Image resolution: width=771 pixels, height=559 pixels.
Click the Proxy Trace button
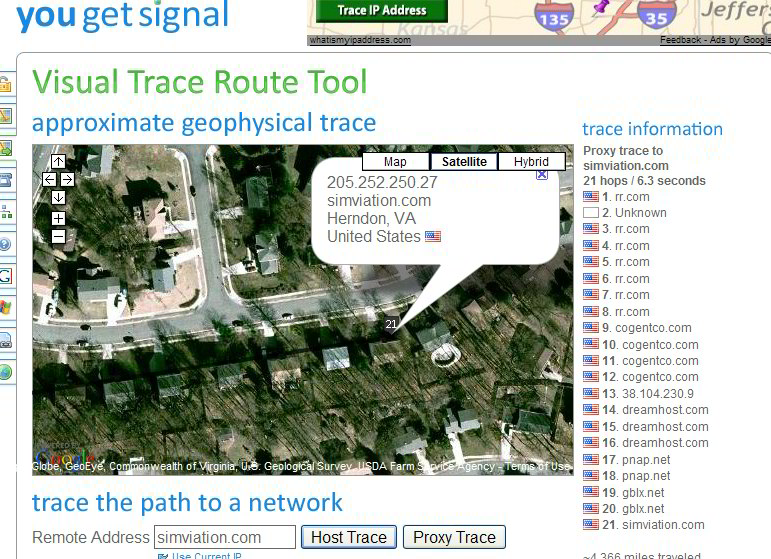(454, 537)
